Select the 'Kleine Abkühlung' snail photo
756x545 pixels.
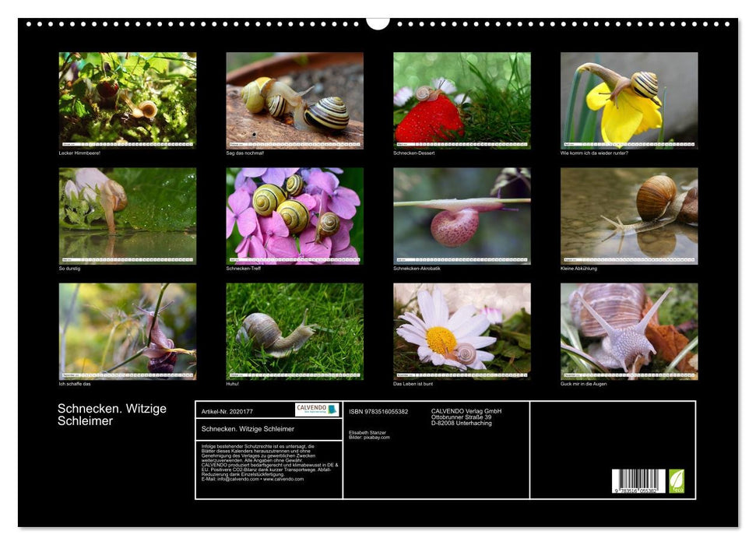[629, 216]
